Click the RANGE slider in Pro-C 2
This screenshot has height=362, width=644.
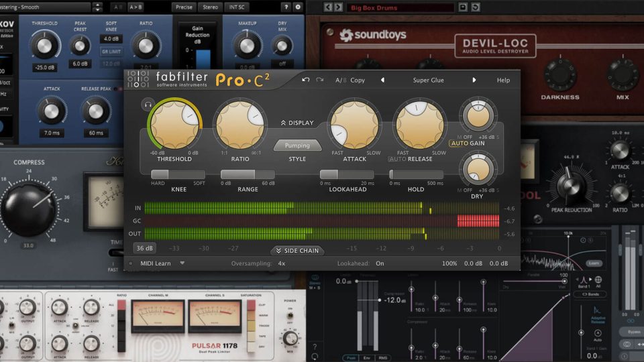point(248,174)
